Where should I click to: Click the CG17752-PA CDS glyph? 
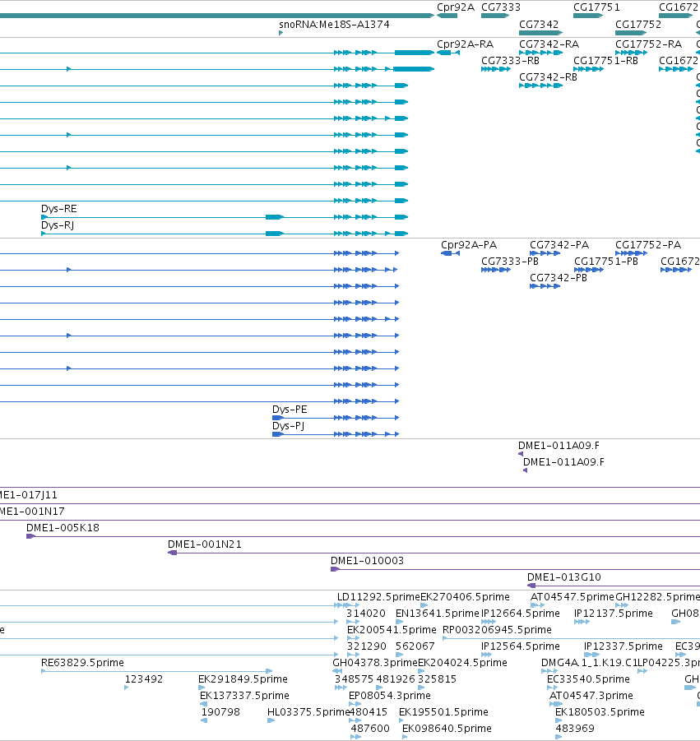click(631, 253)
